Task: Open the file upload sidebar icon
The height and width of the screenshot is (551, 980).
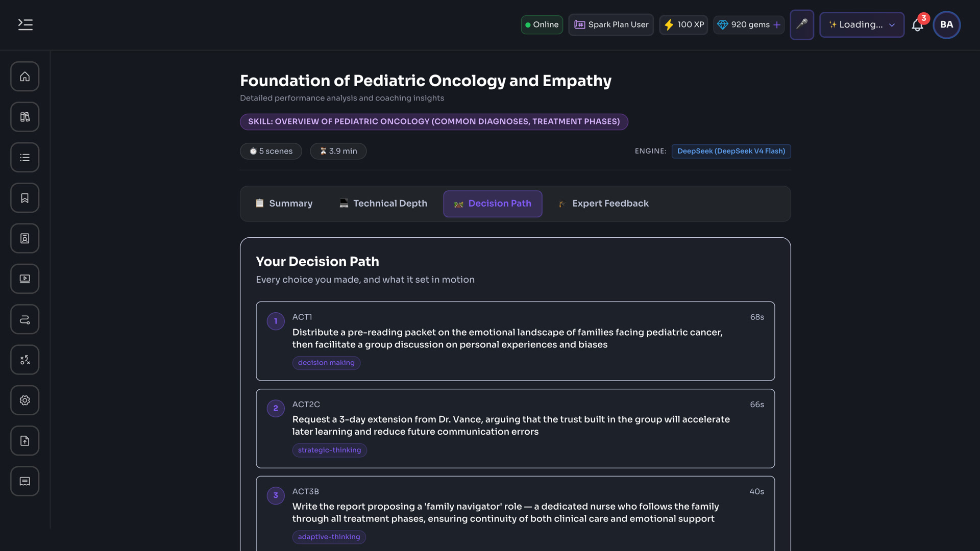Action: pos(24,441)
